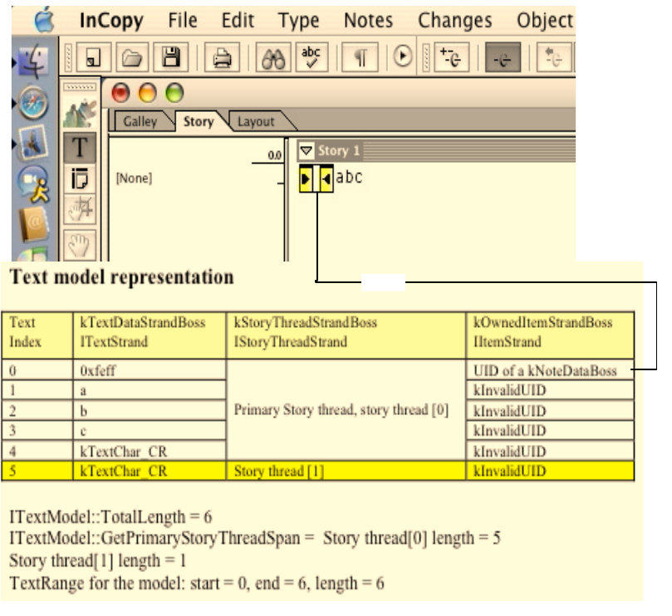672x616 pixels.
Task: Select the Story tab
Action: coord(199,122)
